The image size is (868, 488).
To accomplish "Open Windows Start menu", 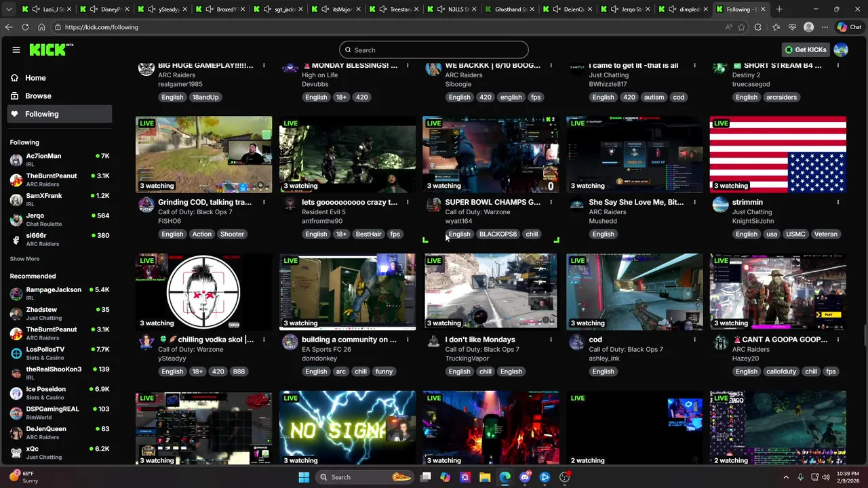I will point(304,477).
